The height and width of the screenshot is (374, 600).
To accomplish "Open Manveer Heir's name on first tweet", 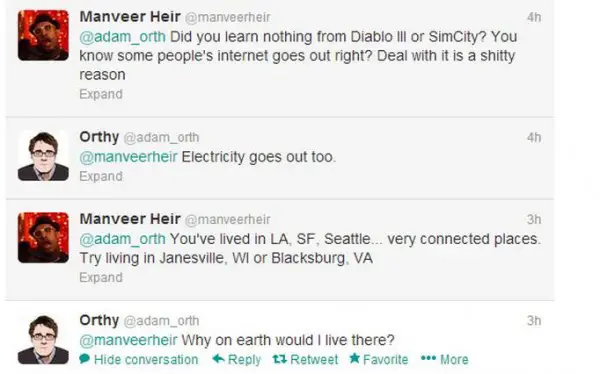I will (x=130, y=17).
